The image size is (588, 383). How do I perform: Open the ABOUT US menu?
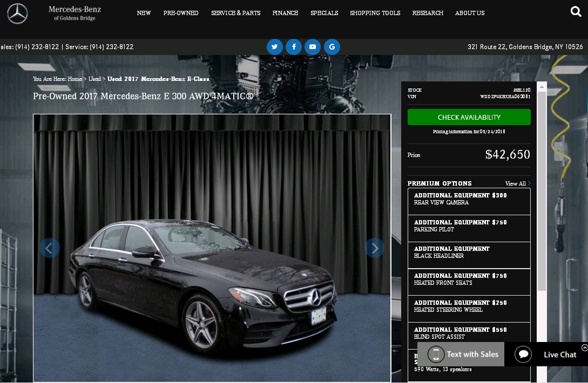(x=470, y=13)
